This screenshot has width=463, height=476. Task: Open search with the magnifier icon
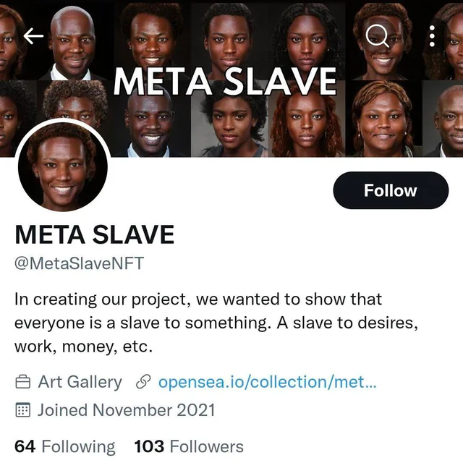coord(378,35)
